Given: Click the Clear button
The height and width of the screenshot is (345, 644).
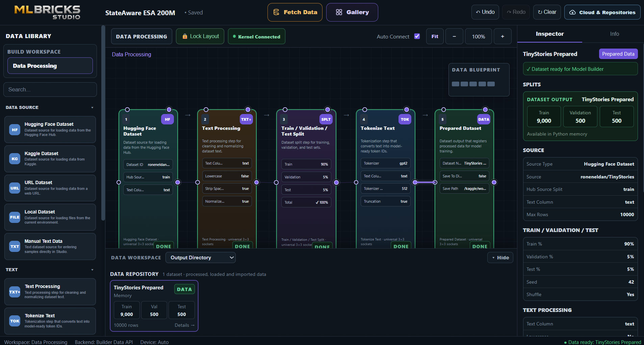Looking at the screenshot, I should pos(547,12).
